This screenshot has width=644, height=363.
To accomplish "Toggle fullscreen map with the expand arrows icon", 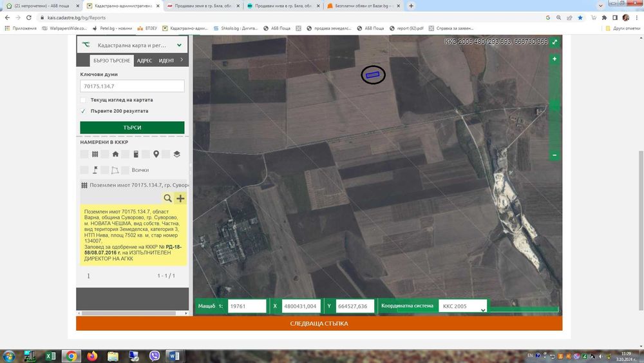I will (555, 41).
